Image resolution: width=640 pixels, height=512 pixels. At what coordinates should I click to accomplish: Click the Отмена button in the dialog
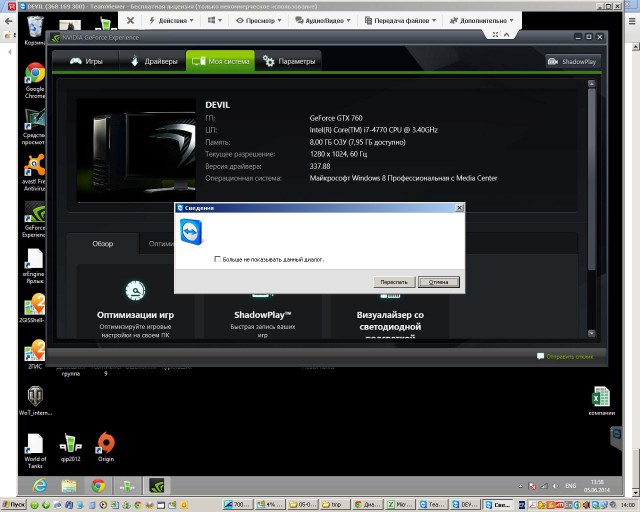click(x=439, y=282)
